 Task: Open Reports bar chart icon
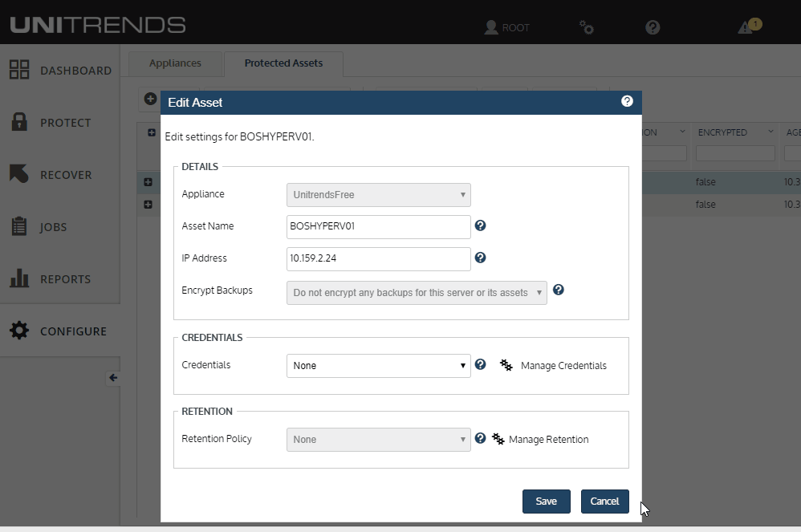point(19,278)
